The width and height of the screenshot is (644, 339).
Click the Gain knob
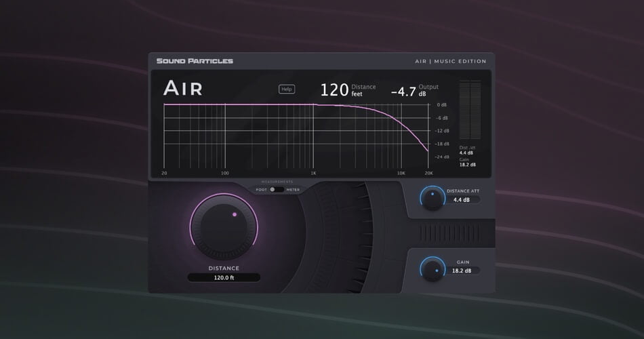[432, 269]
